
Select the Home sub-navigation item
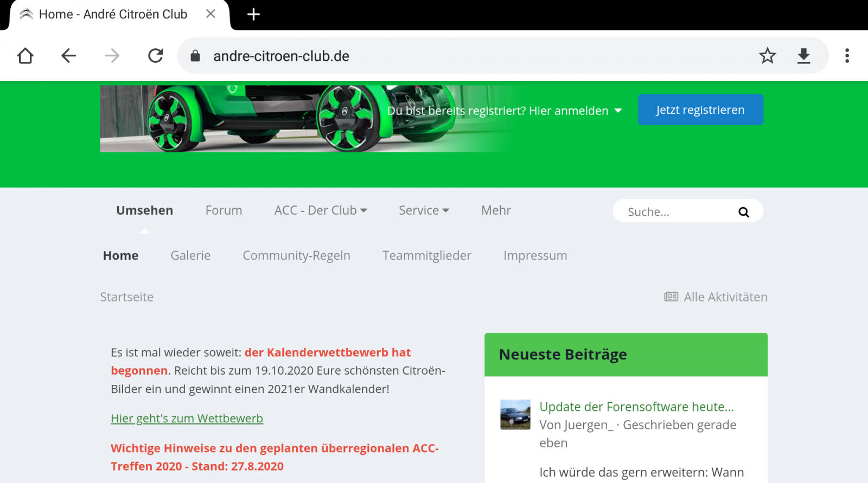click(x=120, y=255)
